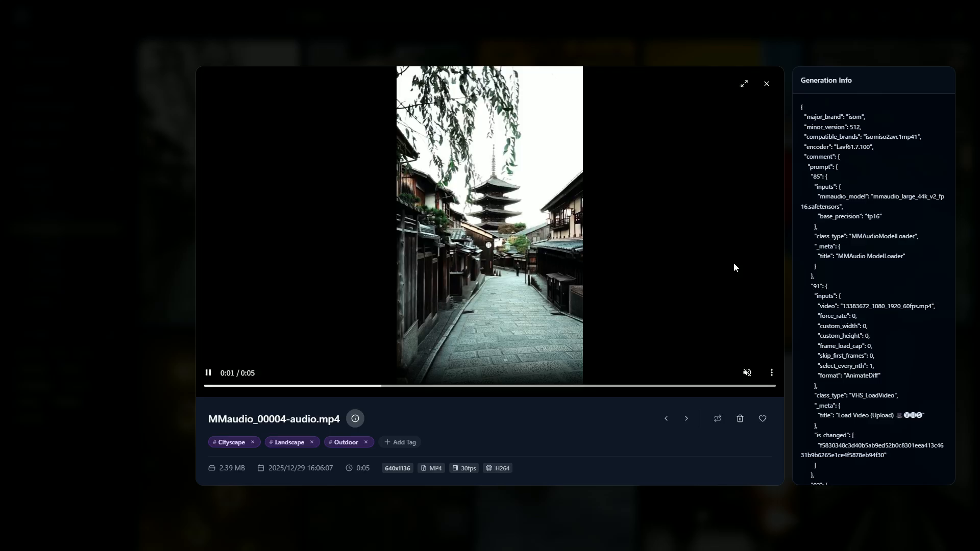Open file details with the info icon
This screenshot has height=551, width=980.
pos(355,418)
